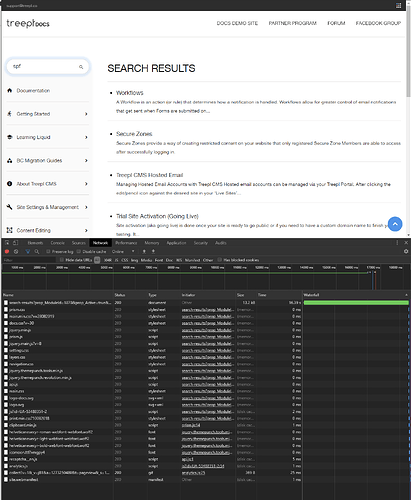This screenshot has width=411, height=500.
Task: Switch to the Console tab
Action: click(58, 243)
